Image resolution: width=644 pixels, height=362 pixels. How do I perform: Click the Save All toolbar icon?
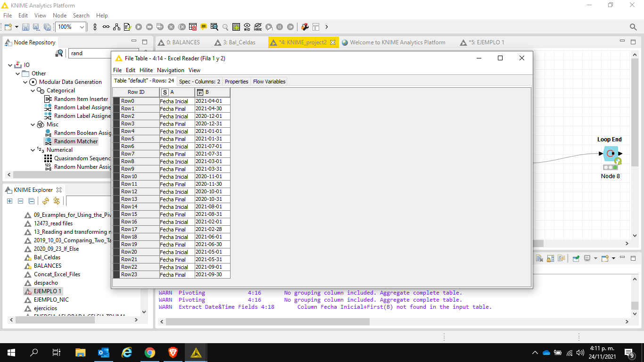(x=47, y=27)
